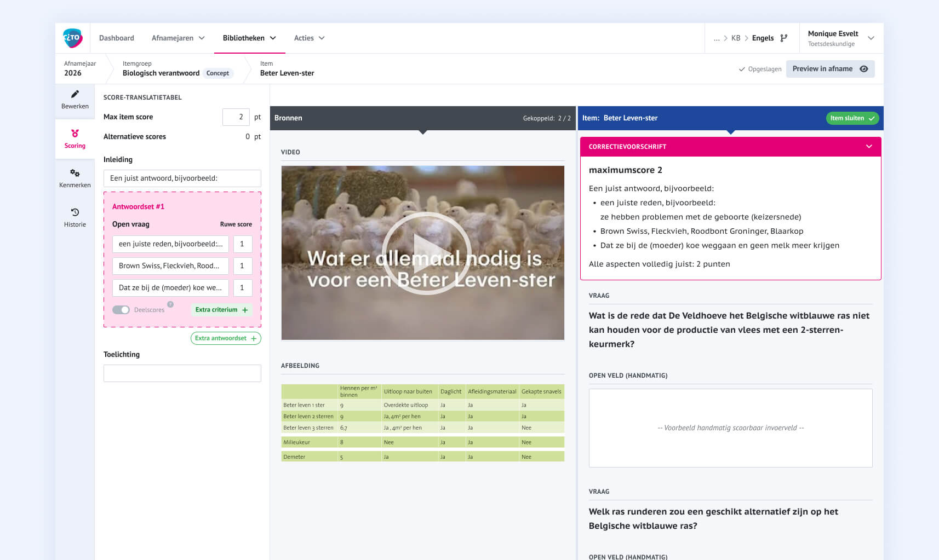Image resolution: width=939 pixels, height=560 pixels.
Task: Click Extra antwoordset button
Action: coord(226,338)
